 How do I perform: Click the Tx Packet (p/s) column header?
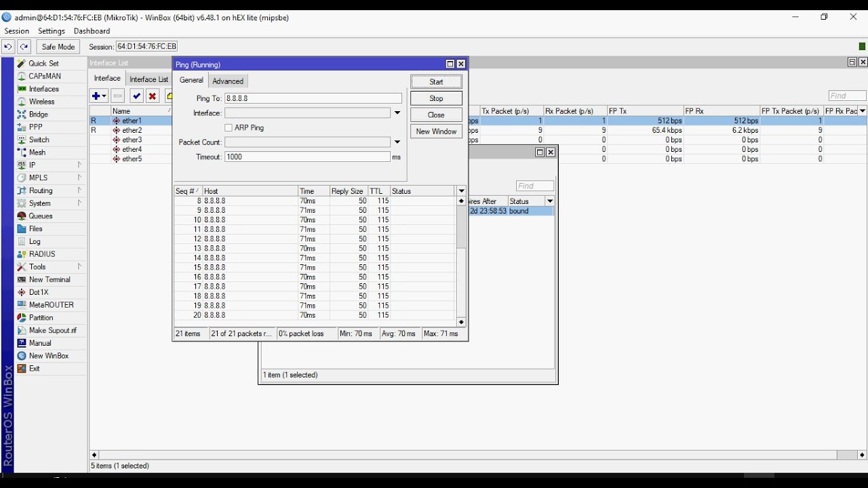pos(511,111)
